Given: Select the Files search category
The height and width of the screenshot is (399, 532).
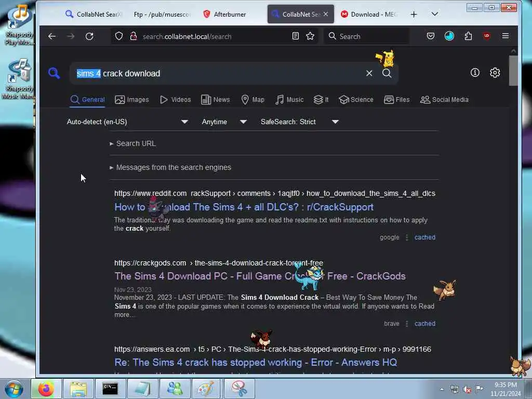Looking at the screenshot, I should click(x=396, y=100).
